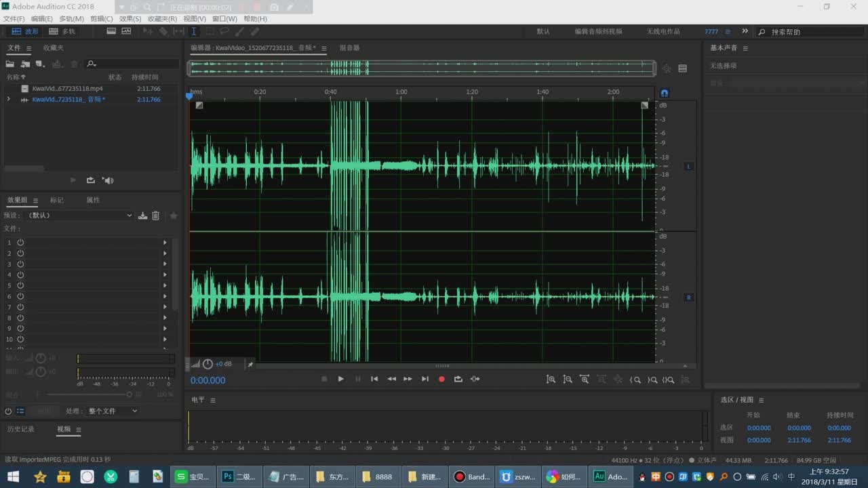Open the process 整个文件 dropdown
The image size is (868, 488).
(x=112, y=411)
